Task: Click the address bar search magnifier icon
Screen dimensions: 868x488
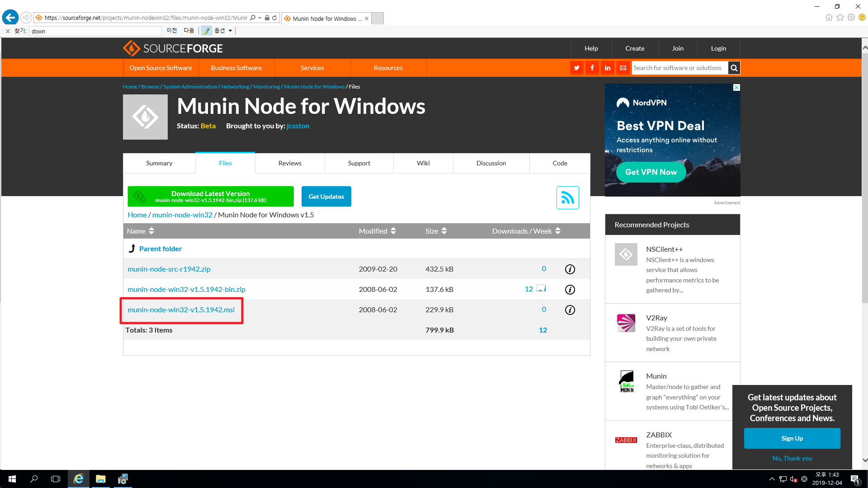Action: (253, 18)
